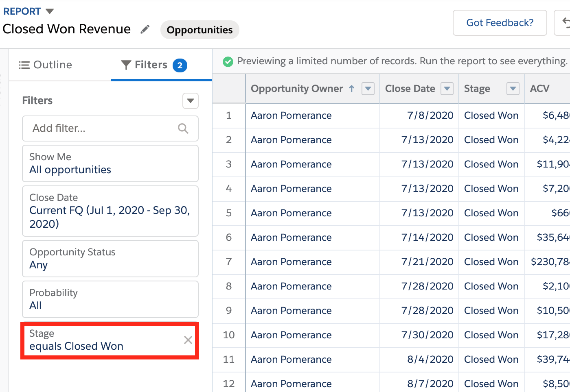Open the Stage column dropdown
The height and width of the screenshot is (392, 570).
(513, 89)
